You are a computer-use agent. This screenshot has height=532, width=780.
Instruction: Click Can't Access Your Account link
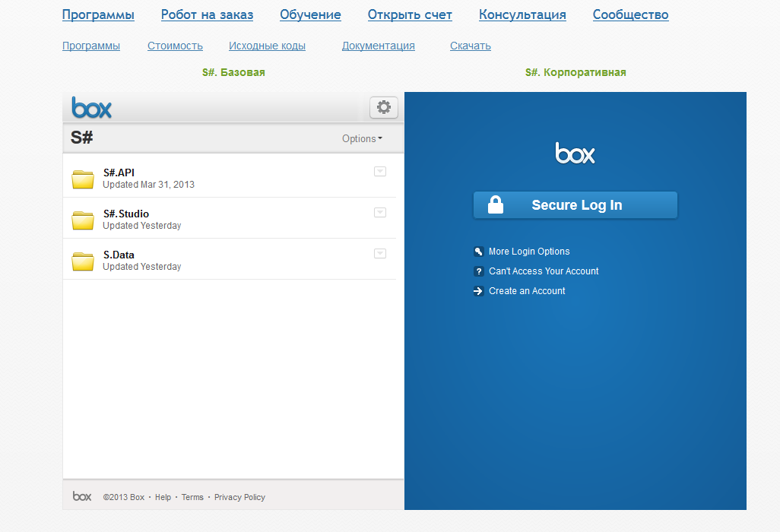[544, 271]
